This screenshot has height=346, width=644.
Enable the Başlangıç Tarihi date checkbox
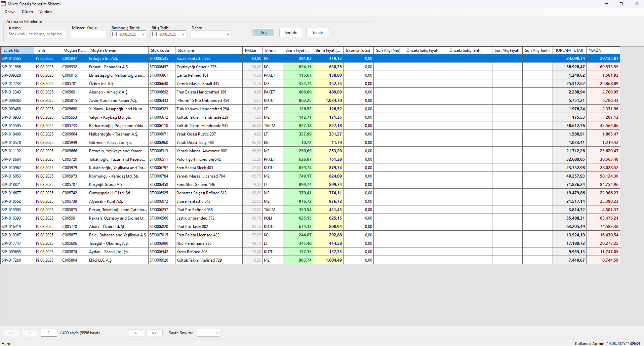(115, 34)
